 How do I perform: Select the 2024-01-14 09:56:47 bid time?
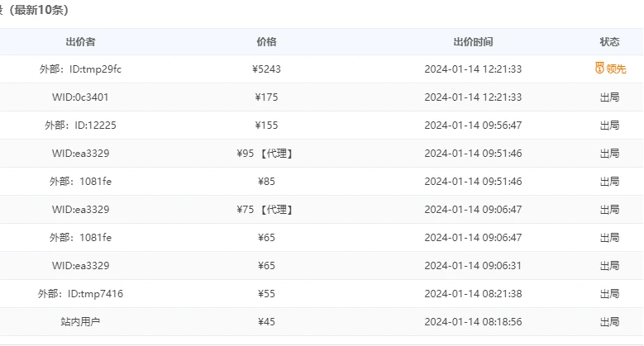(x=473, y=126)
